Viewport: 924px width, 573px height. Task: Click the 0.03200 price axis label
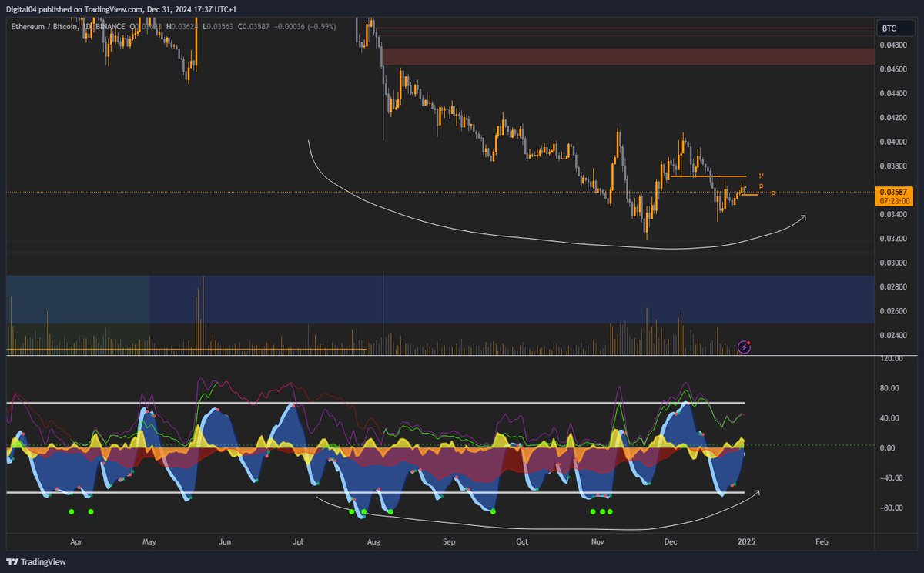[895, 239]
